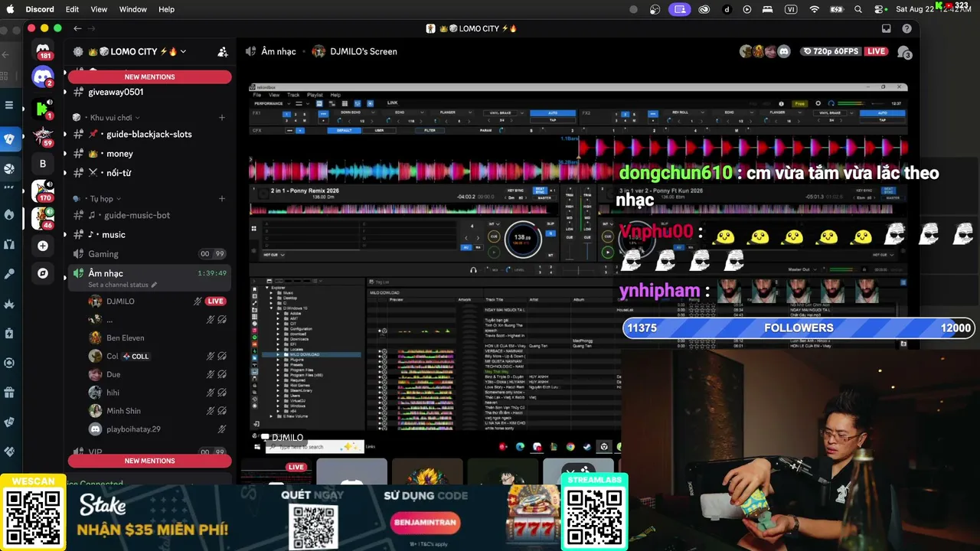
Task: Add a server with the plus icon
Action: coord(43,246)
